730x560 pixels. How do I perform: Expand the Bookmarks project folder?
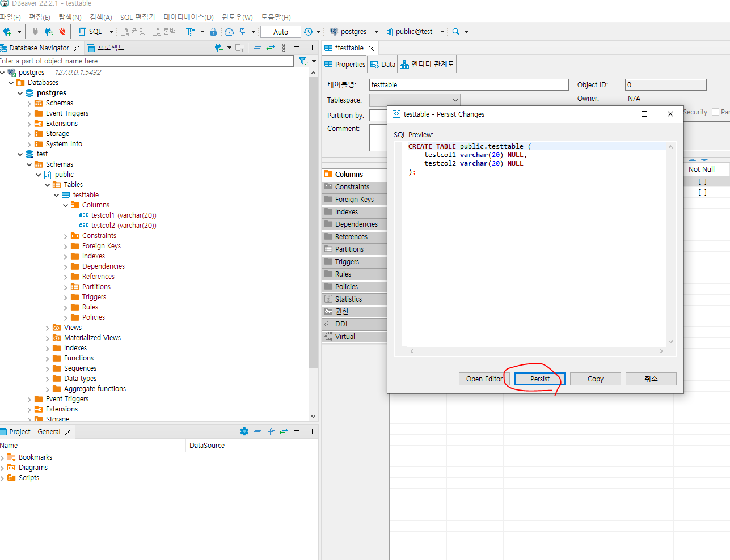[x=2, y=458]
